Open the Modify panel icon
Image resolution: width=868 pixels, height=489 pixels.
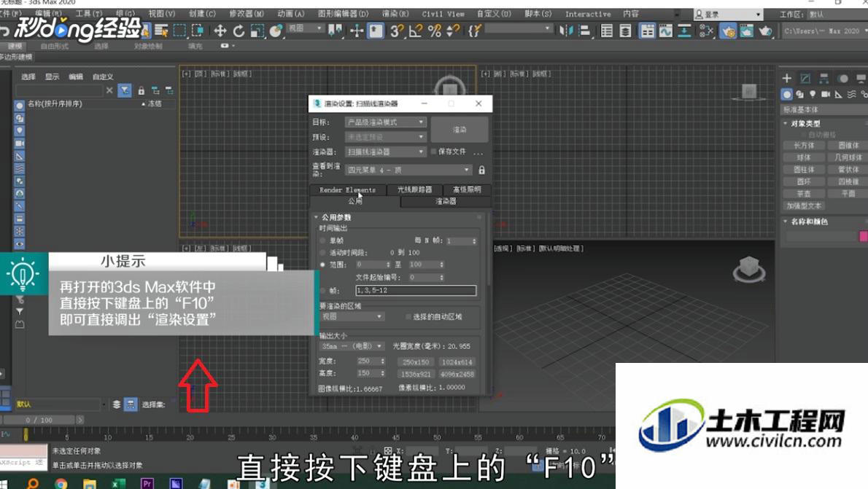tap(805, 79)
